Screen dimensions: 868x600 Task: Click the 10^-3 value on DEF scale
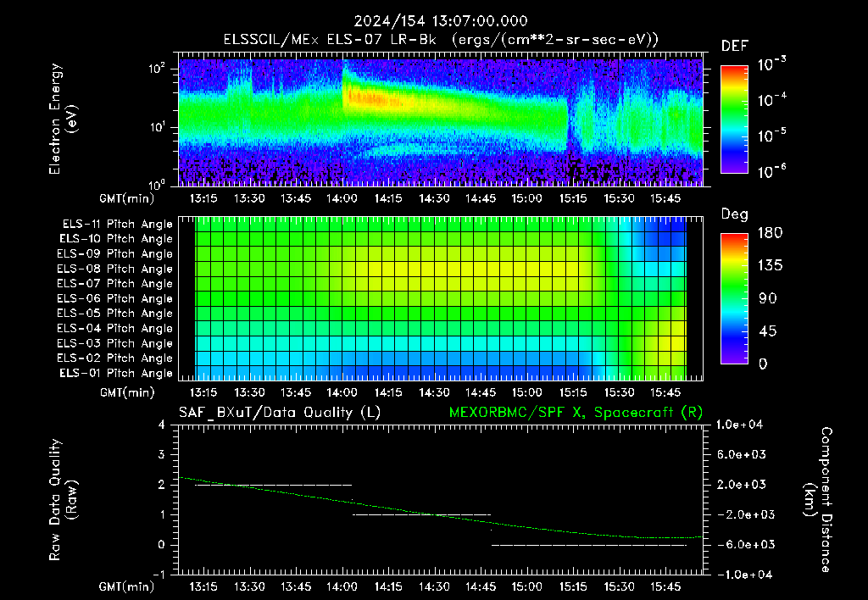pos(771,64)
